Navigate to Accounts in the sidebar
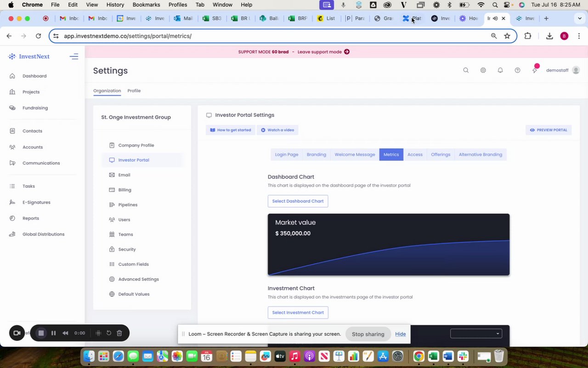Image resolution: width=588 pixels, height=368 pixels. [33, 147]
